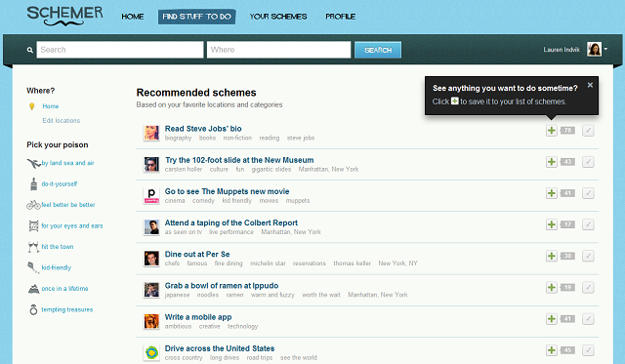Open Go to see The Muppets new movie

228,191
